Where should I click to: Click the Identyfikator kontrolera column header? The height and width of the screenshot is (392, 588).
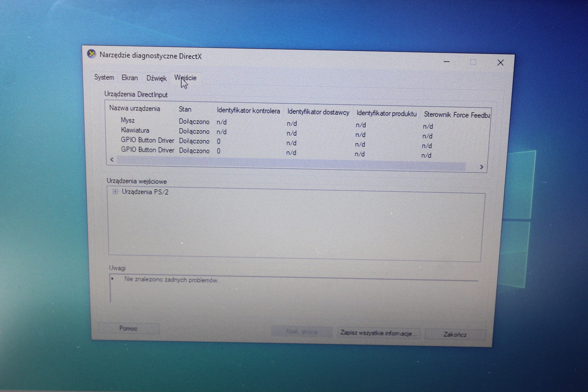pos(248,110)
